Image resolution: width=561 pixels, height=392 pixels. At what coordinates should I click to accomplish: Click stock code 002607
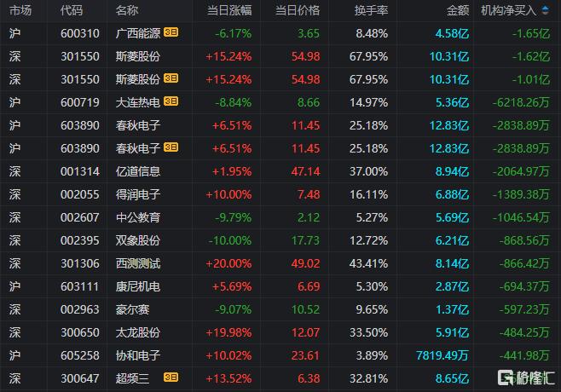[80, 217]
